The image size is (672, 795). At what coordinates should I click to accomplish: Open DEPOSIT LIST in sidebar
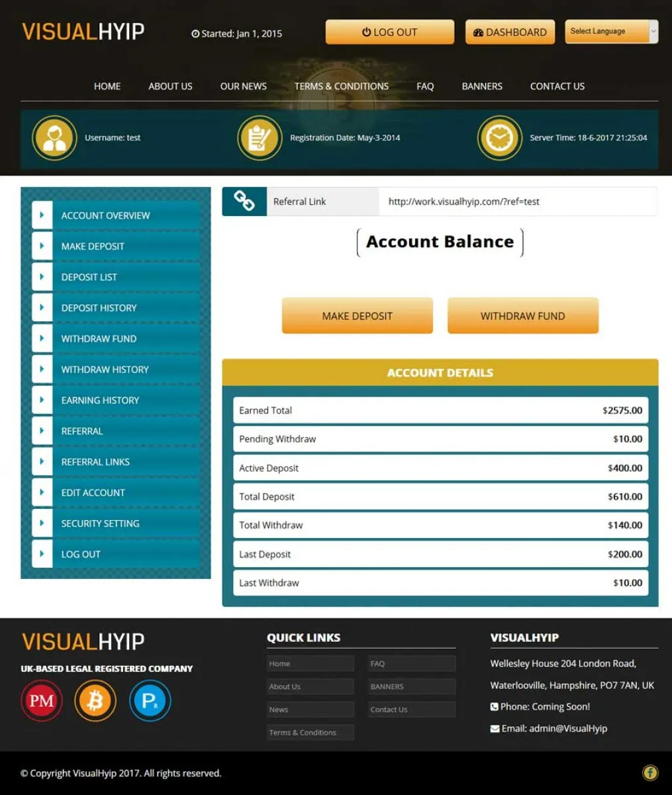116,277
